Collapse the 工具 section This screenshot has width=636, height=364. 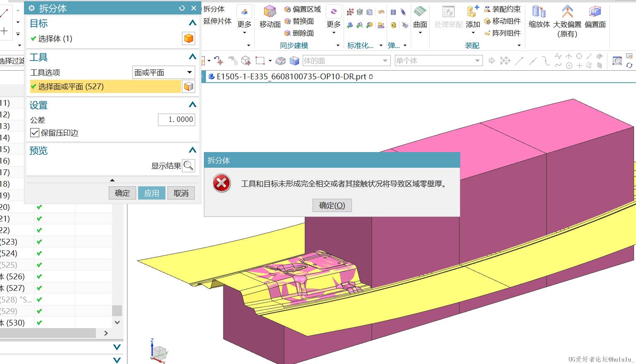click(192, 57)
